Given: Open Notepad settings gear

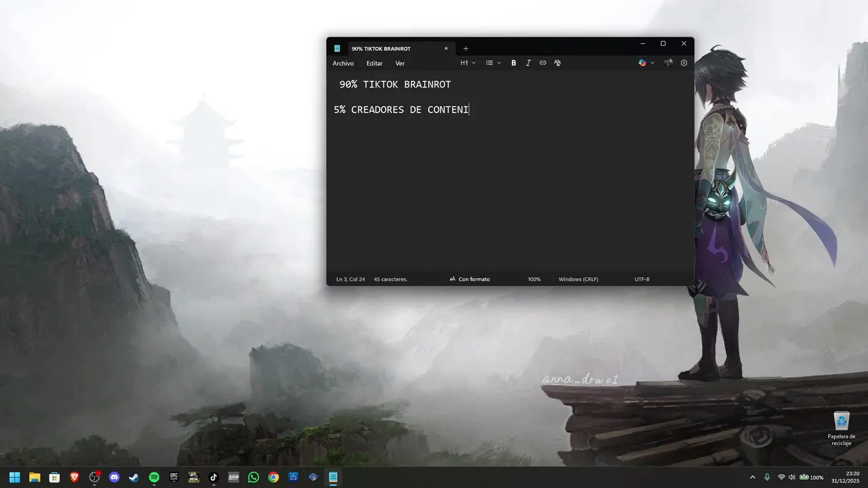Looking at the screenshot, I should pos(684,63).
